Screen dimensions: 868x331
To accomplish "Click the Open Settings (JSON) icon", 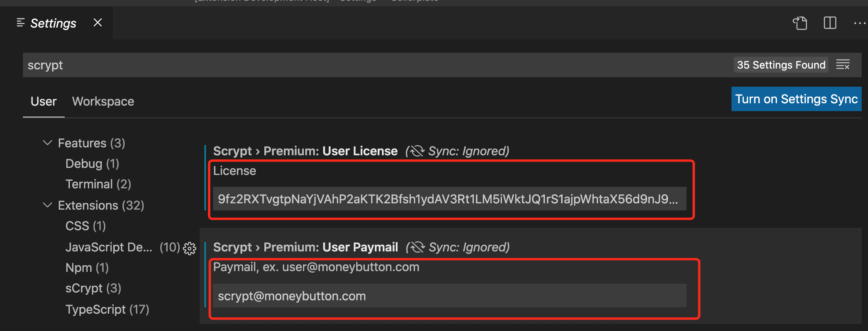I will pyautogui.click(x=800, y=23).
